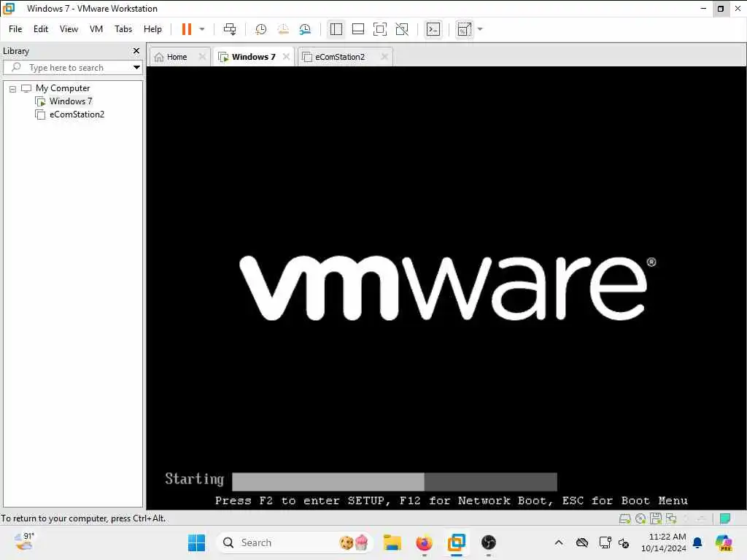747x560 pixels.
Task: Open the clock showing 11:22 AM
Action: click(663, 542)
